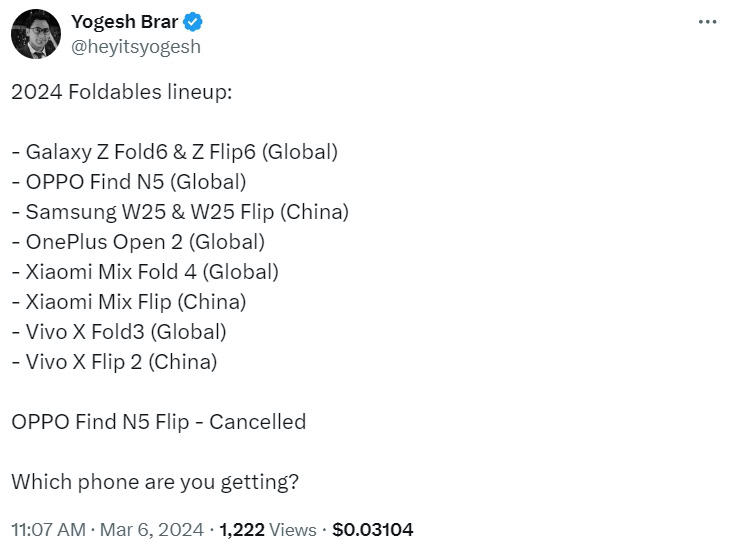Click the Galaxy Z Fold6 & Z Flip6 line
The image size is (735, 551).
175,152
